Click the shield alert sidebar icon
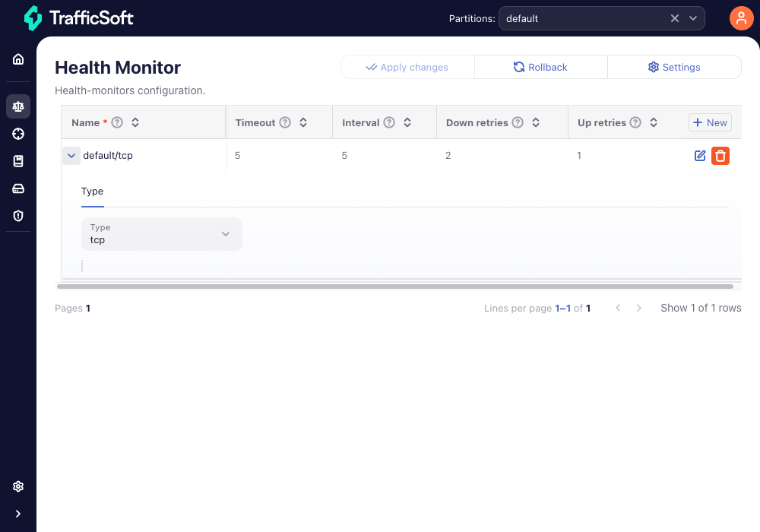Screen dimensions: 760x532 click(x=18, y=216)
